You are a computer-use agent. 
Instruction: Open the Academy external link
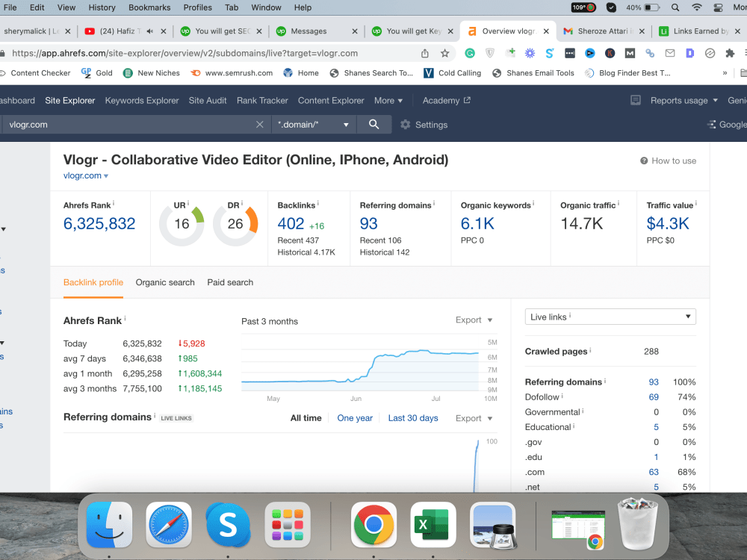click(447, 101)
